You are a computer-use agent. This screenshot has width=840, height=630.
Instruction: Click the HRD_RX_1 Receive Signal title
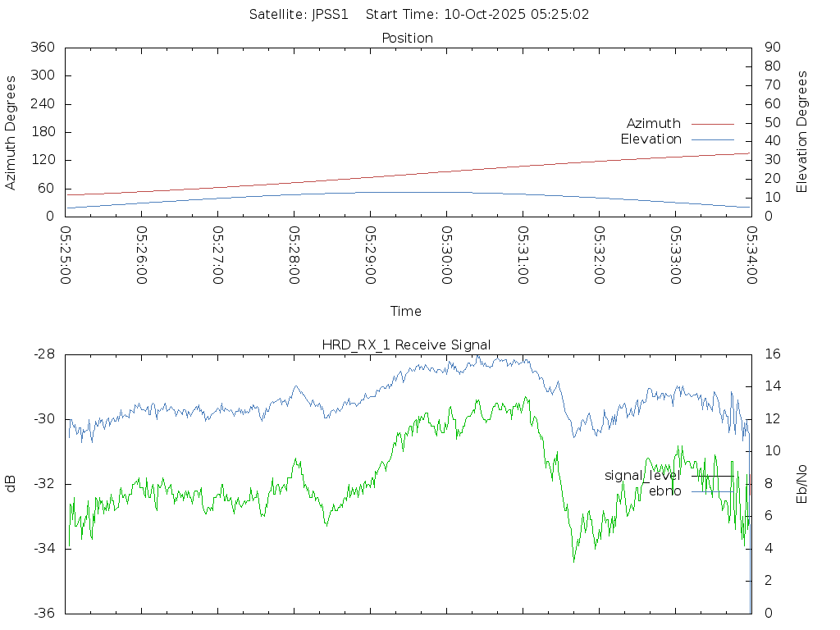[406, 345]
